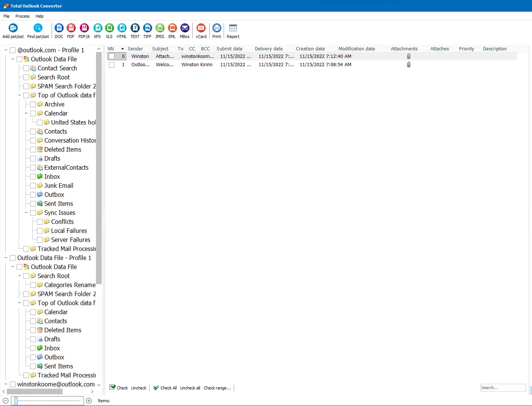Open the Process menu
The width and height of the screenshot is (532, 406).
pyautogui.click(x=22, y=16)
